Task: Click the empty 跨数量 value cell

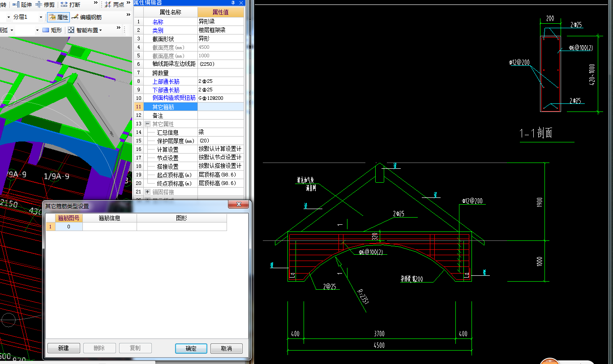Action: pyautogui.click(x=221, y=73)
